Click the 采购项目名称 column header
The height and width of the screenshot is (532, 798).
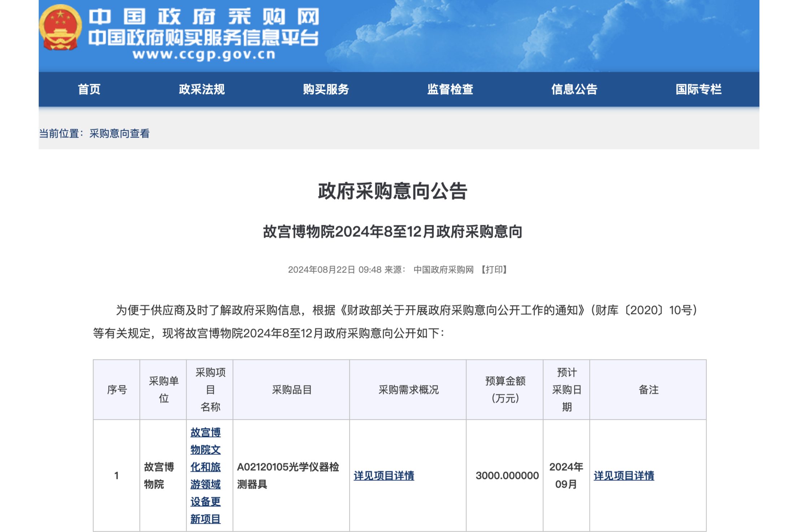pyautogui.click(x=210, y=390)
